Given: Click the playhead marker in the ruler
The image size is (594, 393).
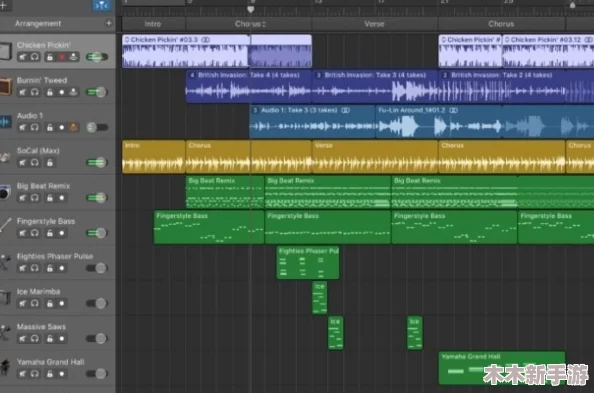Looking at the screenshot, I should 250,9.
